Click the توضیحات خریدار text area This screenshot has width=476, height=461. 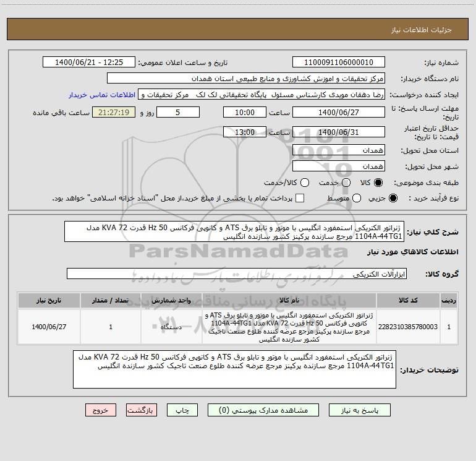235,369
